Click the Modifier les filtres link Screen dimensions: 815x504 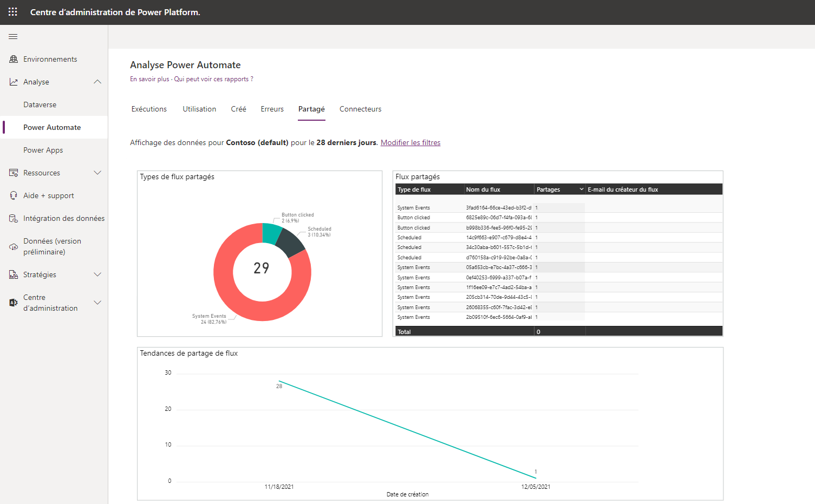(x=410, y=142)
